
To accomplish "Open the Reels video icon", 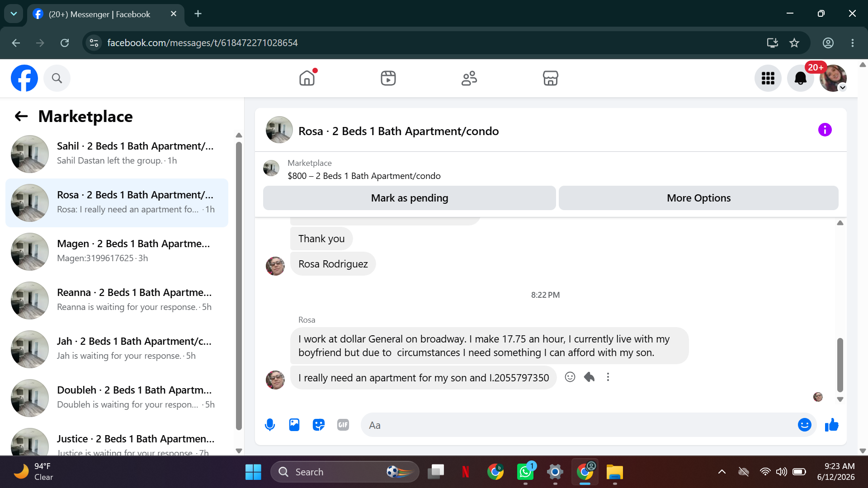I will (388, 78).
